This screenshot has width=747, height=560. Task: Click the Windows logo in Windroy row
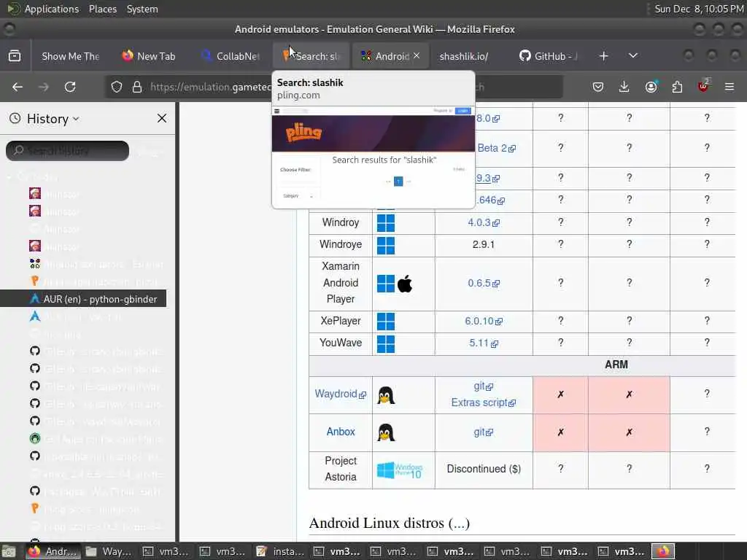coord(386,223)
